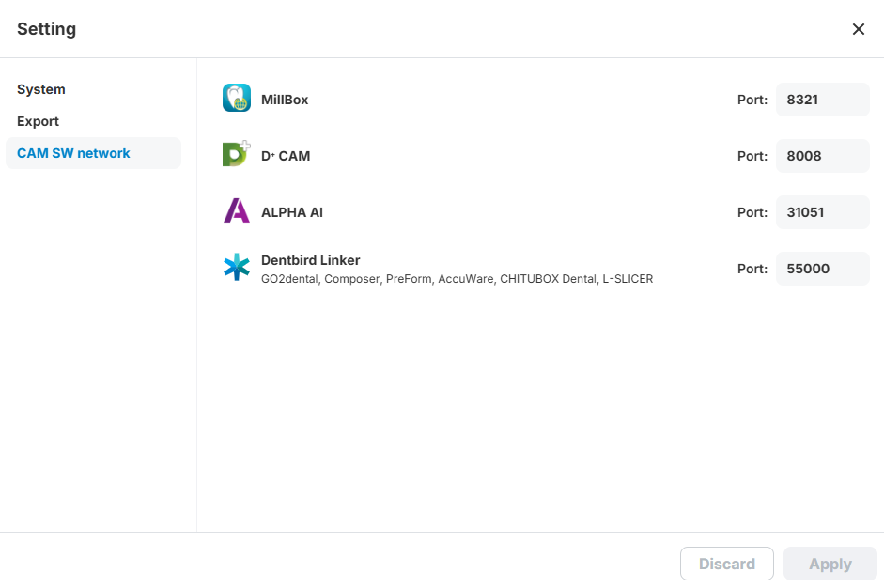The height and width of the screenshot is (588, 884).
Task: Click the purple ALPHA AI logo icon
Action: pyautogui.click(x=237, y=210)
